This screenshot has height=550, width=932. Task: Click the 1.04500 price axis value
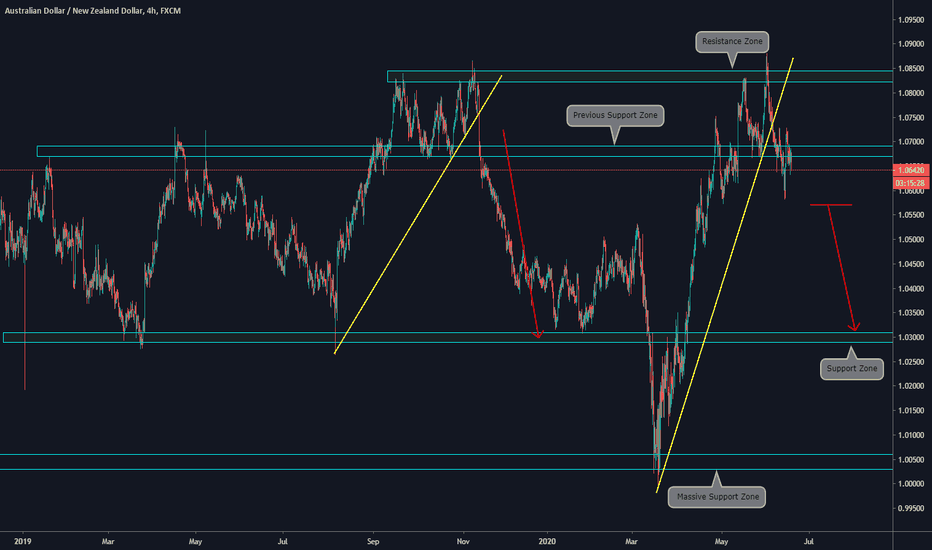pyautogui.click(x=911, y=264)
